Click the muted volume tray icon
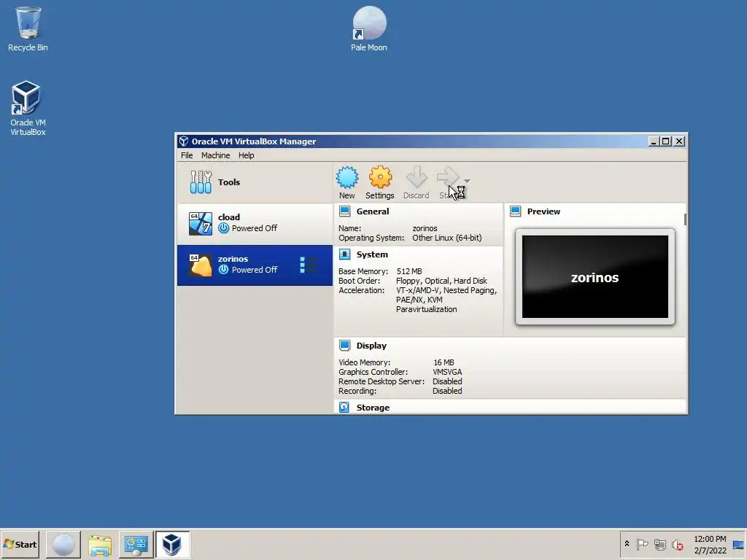747x560 pixels. click(x=677, y=544)
